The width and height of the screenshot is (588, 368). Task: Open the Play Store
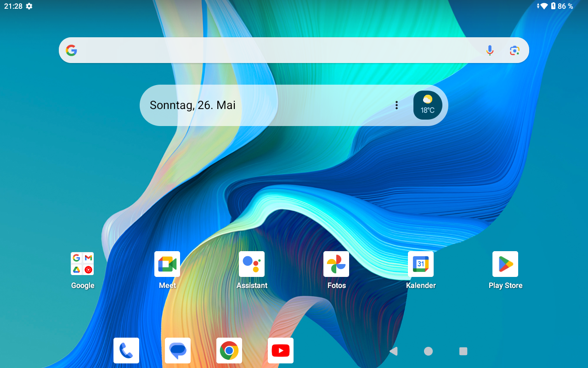point(505,264)
